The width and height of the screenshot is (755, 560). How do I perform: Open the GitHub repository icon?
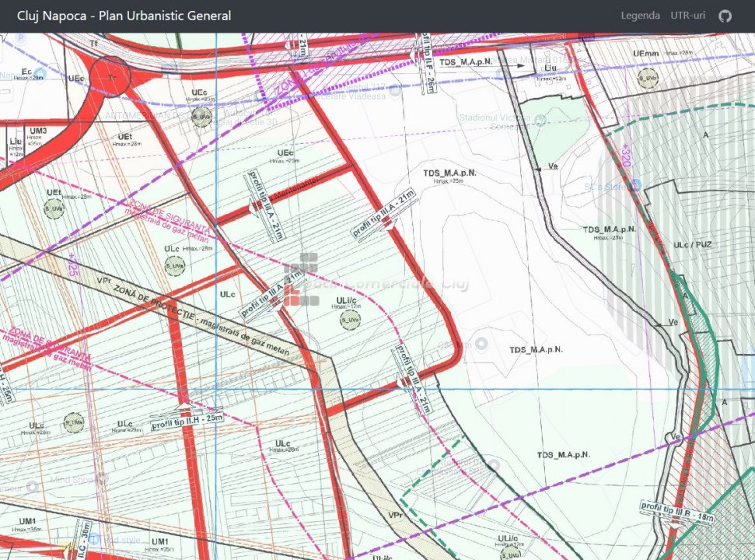725,16
